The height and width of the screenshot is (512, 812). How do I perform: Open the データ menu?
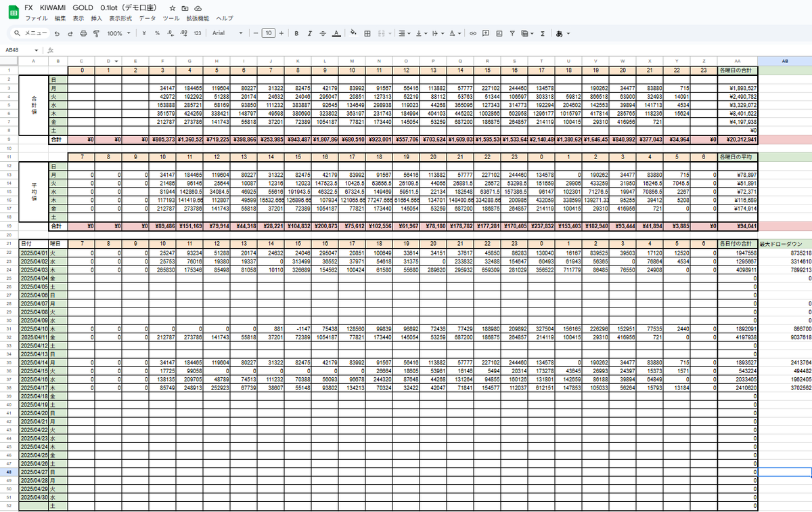click(x=147, y=18)
